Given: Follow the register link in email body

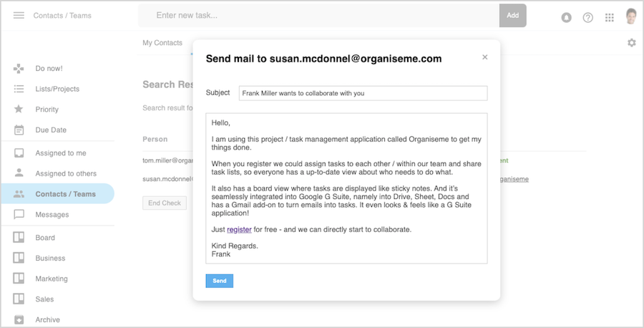Looking at the screenshot, I should tap(239, 230).
